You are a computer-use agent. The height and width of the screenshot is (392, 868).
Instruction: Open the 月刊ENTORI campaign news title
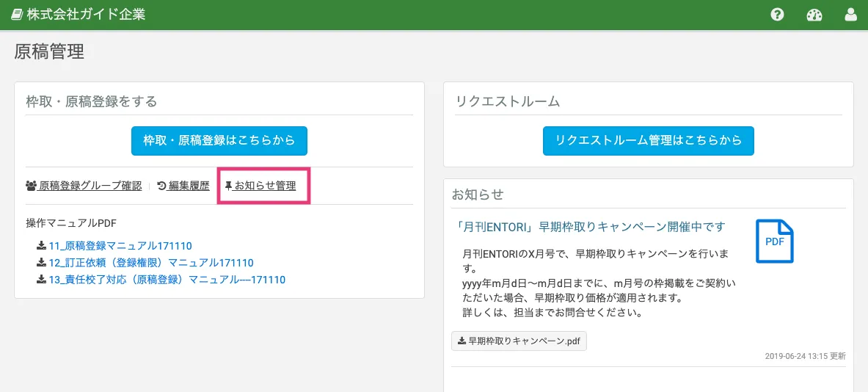click(x=589, y=226)
